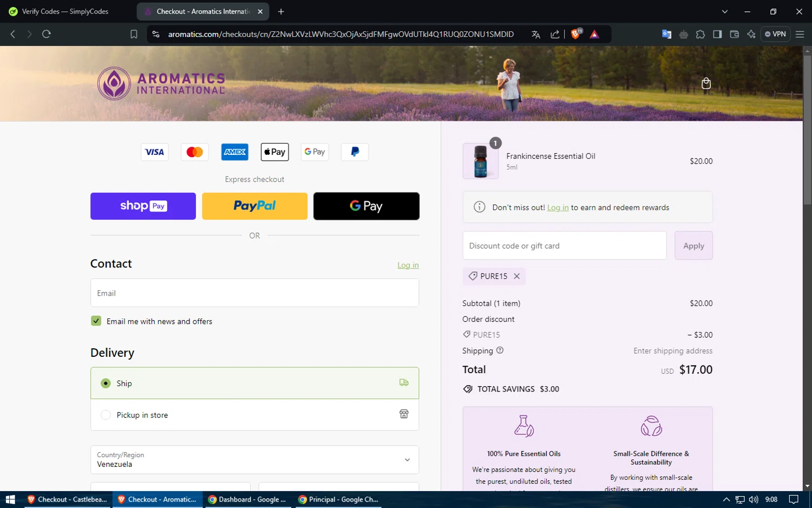Open the tab search dropdown arrow
Viewport: 812px width, 508px height.
tap(724, 11)
